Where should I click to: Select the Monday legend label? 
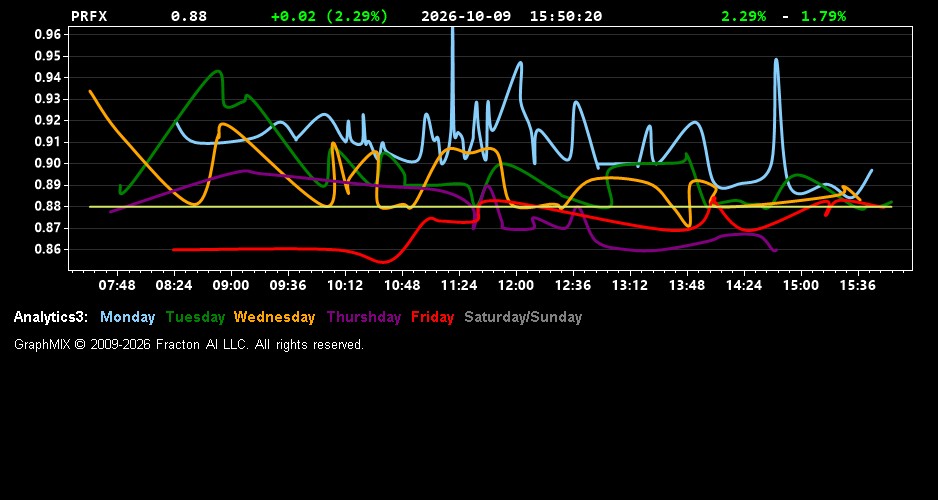pyautogui.click(x=127, y=317)
